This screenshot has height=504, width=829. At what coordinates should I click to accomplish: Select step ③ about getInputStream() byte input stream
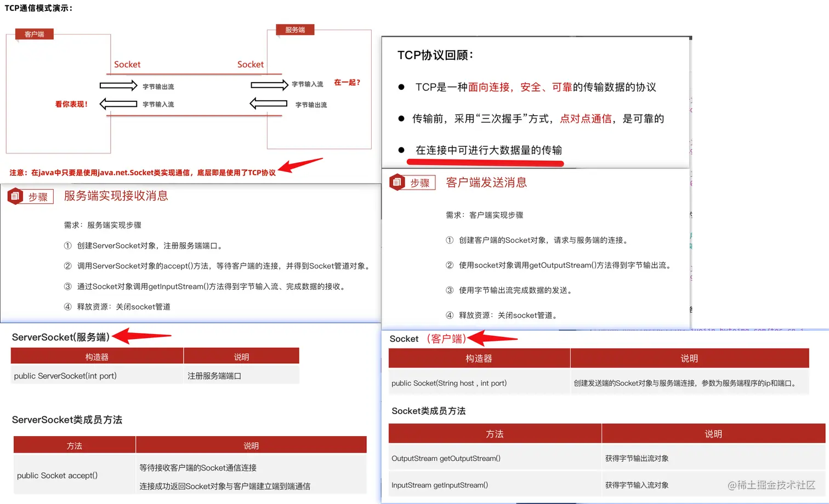tap(206, 287)
